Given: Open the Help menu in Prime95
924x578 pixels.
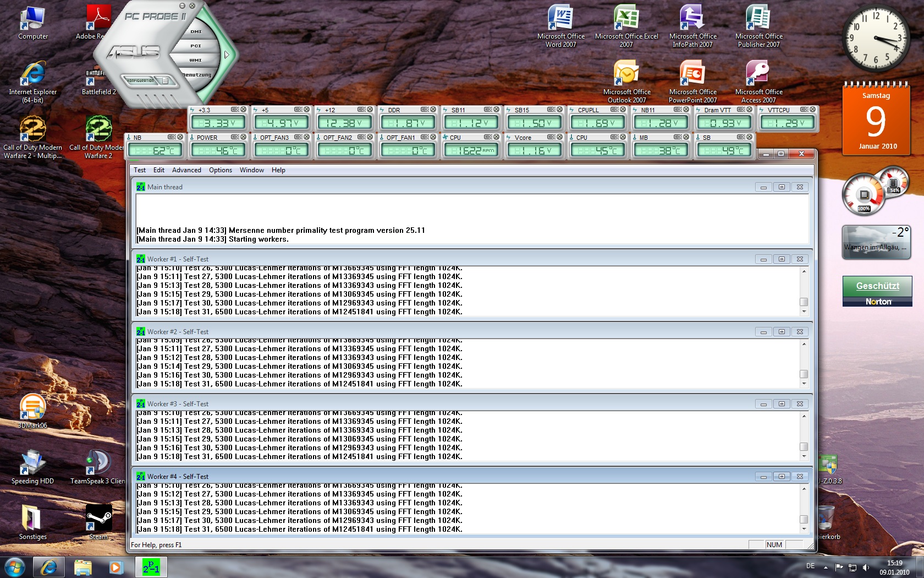Looking at the screenshot, I should coord(278,170).
